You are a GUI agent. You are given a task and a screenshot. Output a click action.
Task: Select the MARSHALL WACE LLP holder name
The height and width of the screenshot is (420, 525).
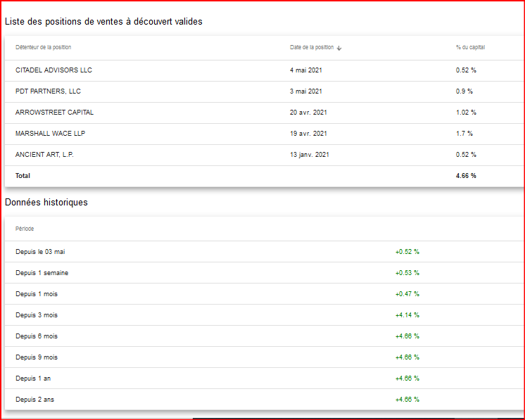(x=50, y=134)
